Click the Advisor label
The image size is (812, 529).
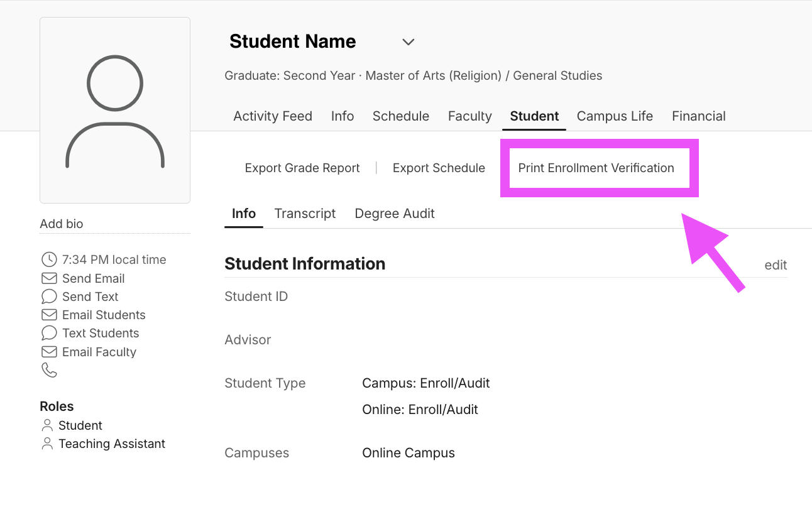pos(248,340)
